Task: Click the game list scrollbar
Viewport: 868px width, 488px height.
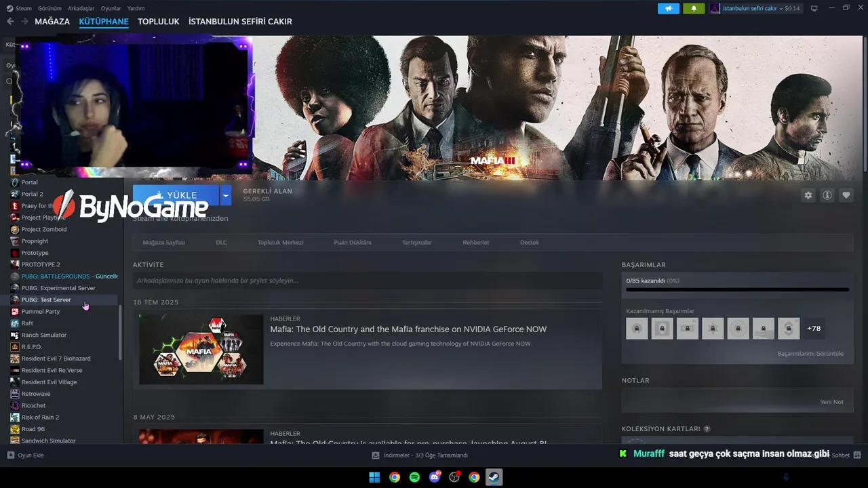Action: (x=121, y=332)
